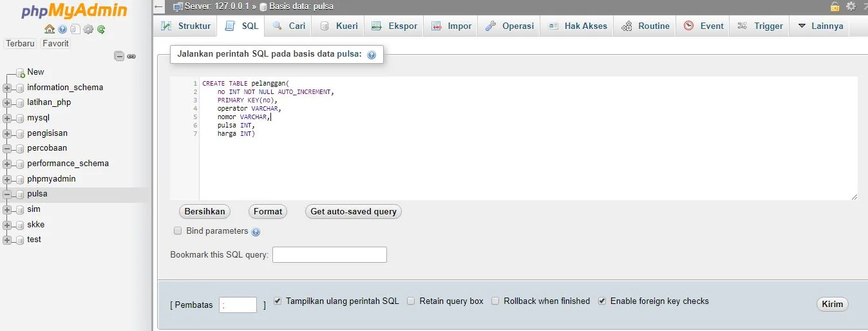Click the server icon in breadcrumb
Viewport: 868px width, 331px height.
pos(178,7)
